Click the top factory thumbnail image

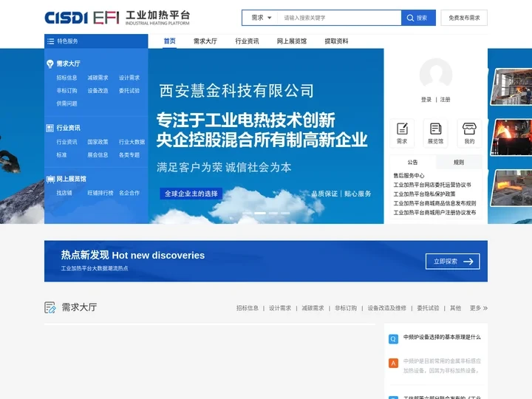pos(511,86)
